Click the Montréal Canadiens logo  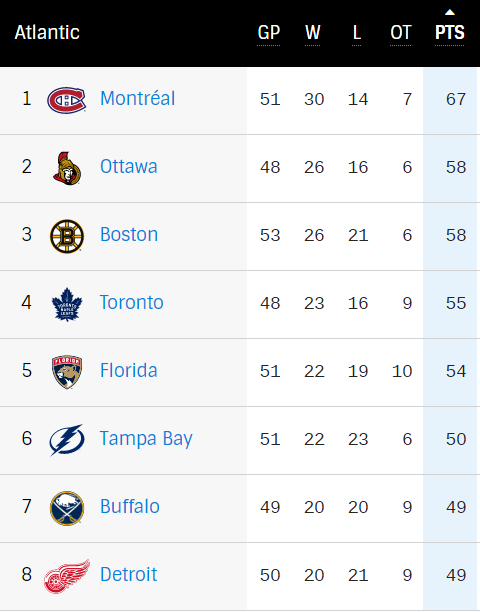pyautogui.click(x=66, y=100)
